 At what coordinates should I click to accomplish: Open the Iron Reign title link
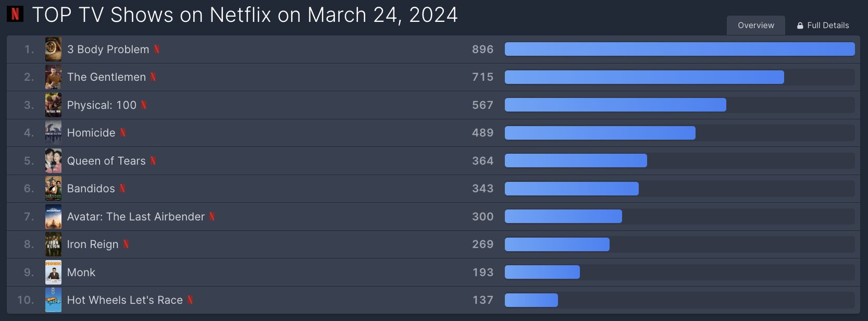93,244
